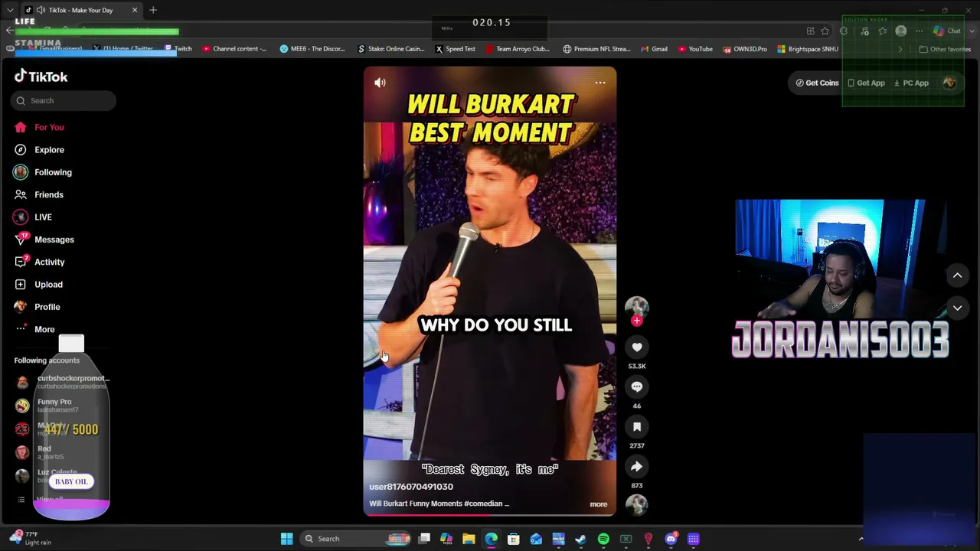Open Microsoft Store from the taskbar
Image resolution: width=980 pixels, height=551 pixels.
(x=514, y=539)
